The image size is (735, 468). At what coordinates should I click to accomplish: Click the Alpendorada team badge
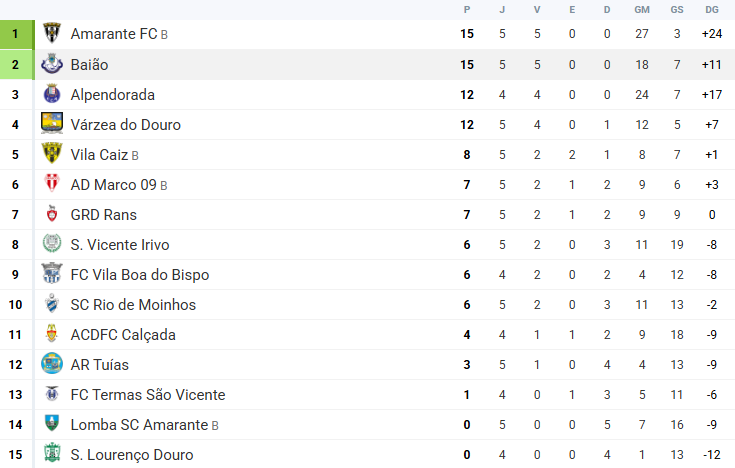(52, 94)
